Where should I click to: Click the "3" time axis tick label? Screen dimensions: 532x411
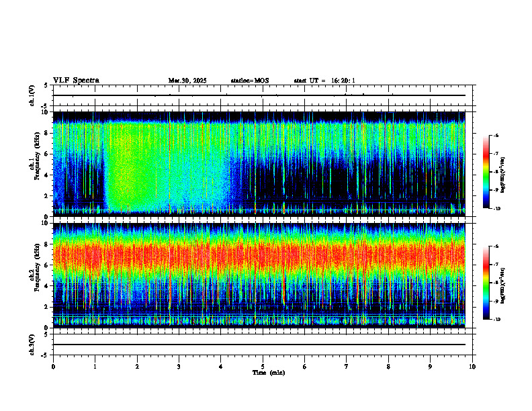click(179, 367)
